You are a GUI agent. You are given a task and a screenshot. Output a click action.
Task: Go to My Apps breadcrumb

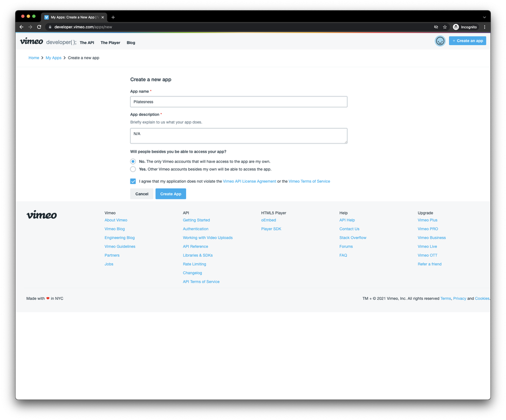point(53,58)
